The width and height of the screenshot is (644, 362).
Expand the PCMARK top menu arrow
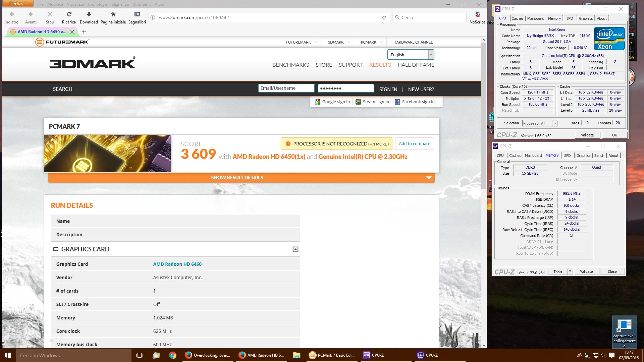click(381, 42)
